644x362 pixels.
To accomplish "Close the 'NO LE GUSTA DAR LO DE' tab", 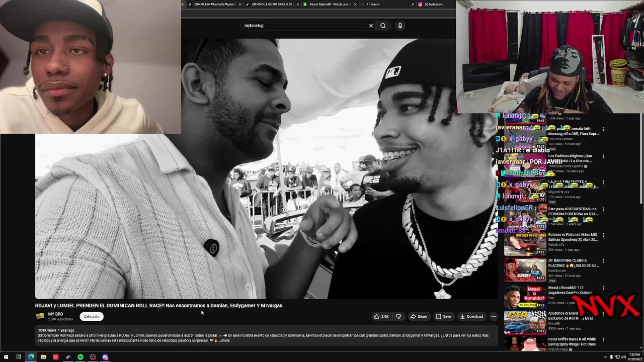I will click(298, 4).
